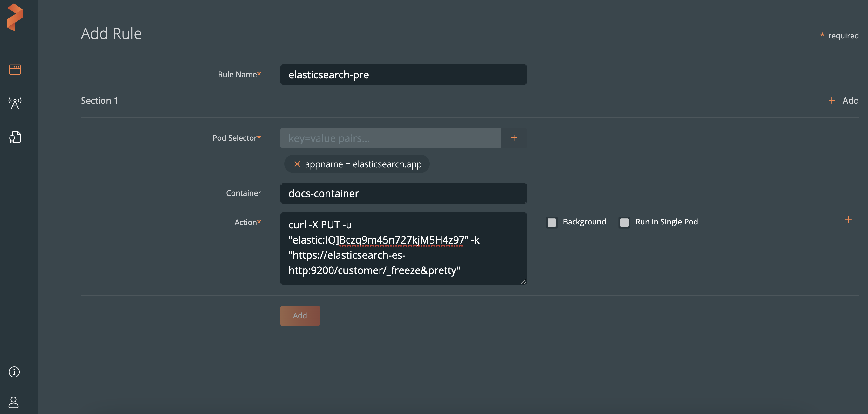Screen dimensions: 868x414
Task: Click the Add submit button
Action: [x=299, y=316]
